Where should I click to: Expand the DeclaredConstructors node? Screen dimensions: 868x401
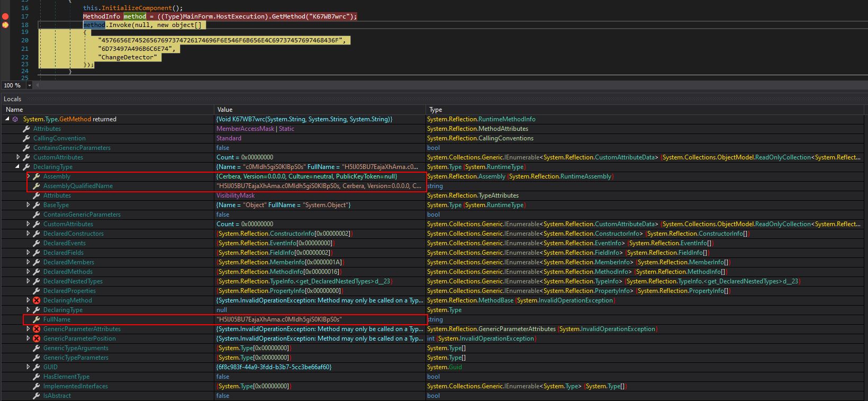(28, 234)
